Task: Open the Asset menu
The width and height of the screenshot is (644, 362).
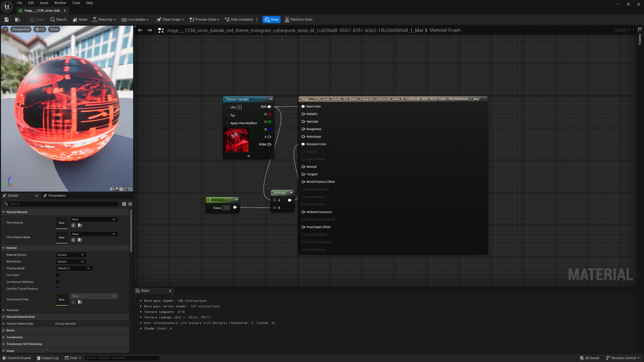Action: tap(44, 3)
